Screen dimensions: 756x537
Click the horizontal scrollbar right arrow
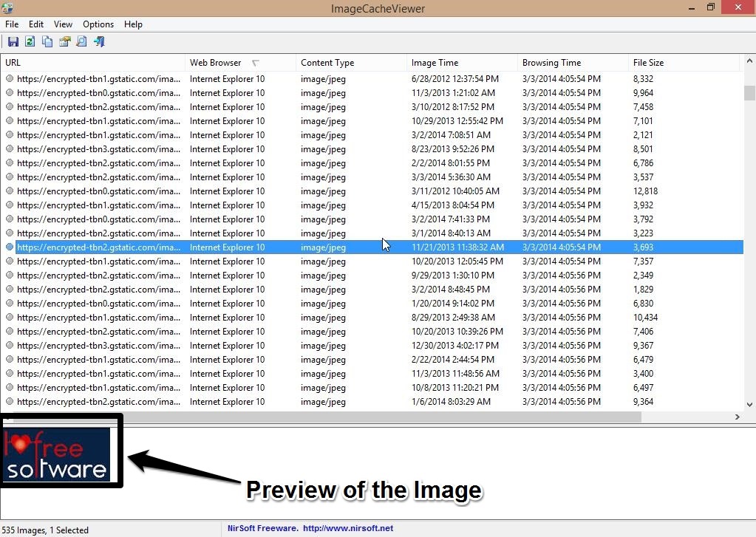coord(738,417)
